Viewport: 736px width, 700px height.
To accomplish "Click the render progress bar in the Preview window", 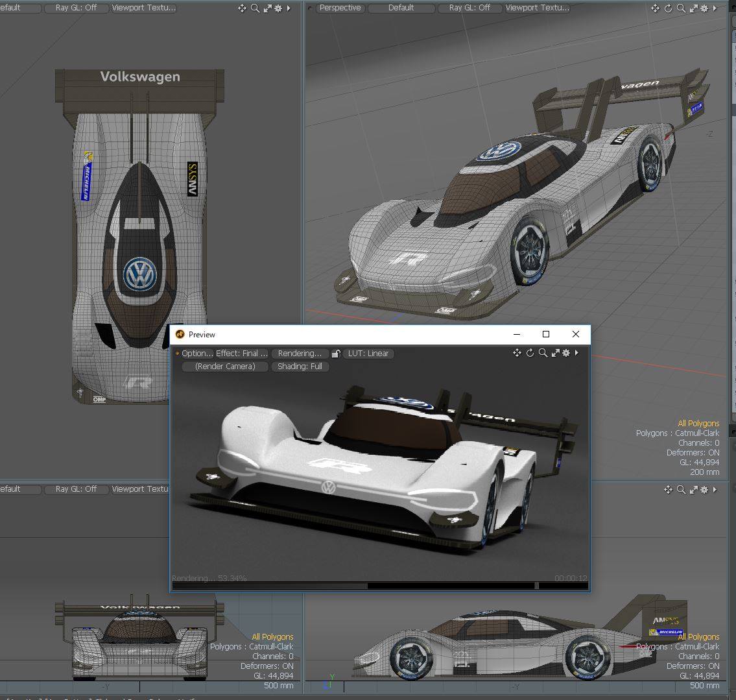I will tap(380, 585).
